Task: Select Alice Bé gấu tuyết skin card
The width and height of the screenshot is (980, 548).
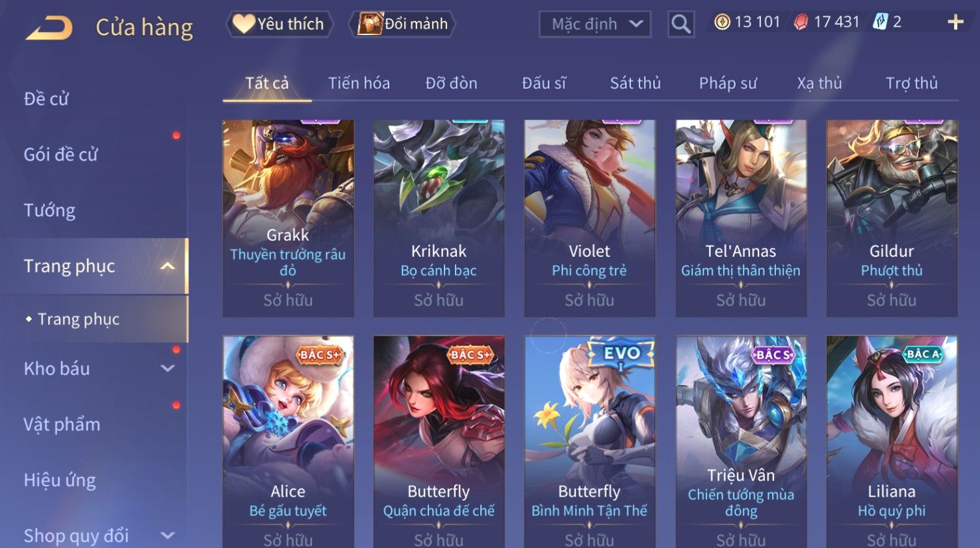Action: tap(288, 442)
